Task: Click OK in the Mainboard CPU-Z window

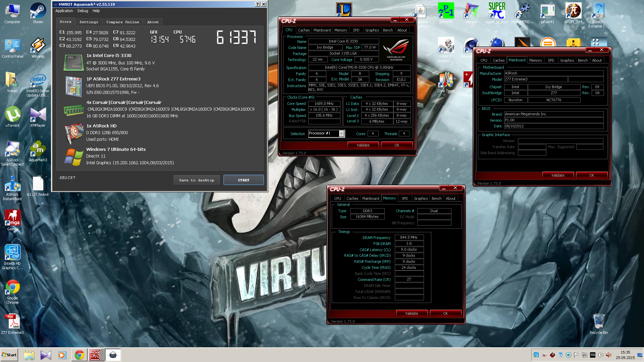Action: (592, 175)
